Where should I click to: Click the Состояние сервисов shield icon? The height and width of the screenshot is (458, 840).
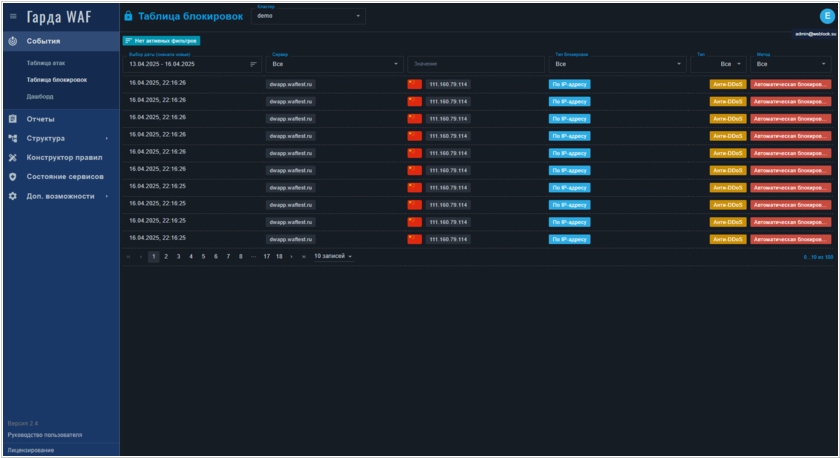point(13,176)
